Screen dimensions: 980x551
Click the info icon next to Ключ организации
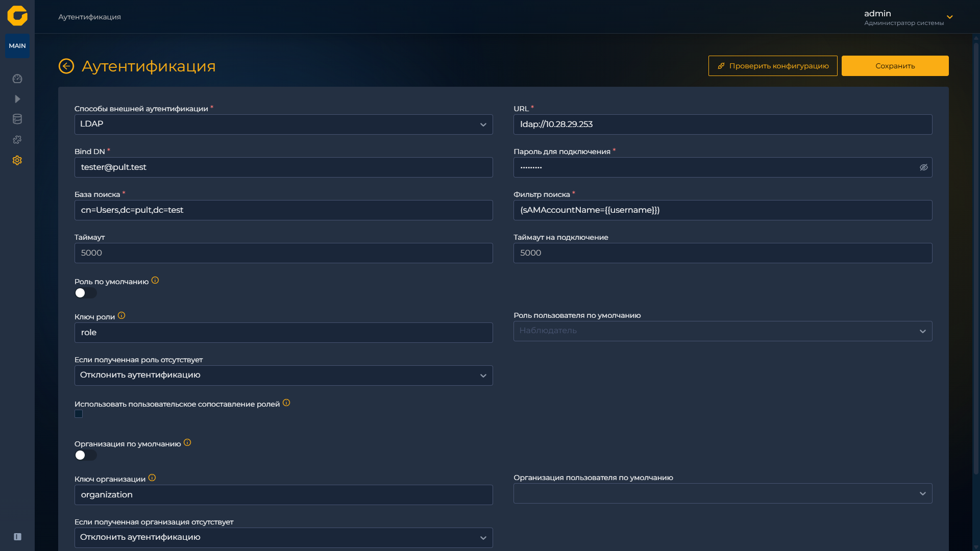(x=152, y=478)
